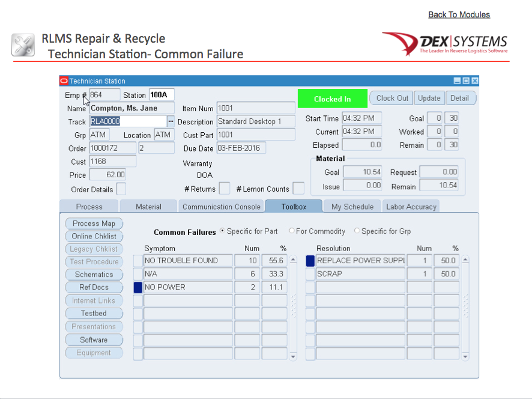
Task: Click the repair tools icon in the header
Action: tap(23, 44)
